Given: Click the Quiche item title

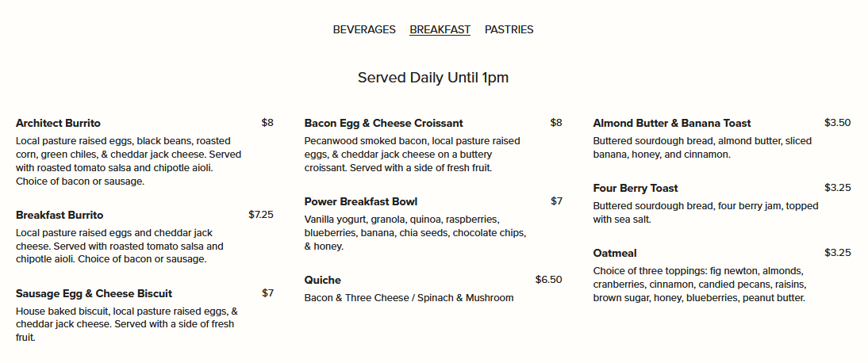Looking at the screenshot, I should pyautogui.click(x=322, y=281).
